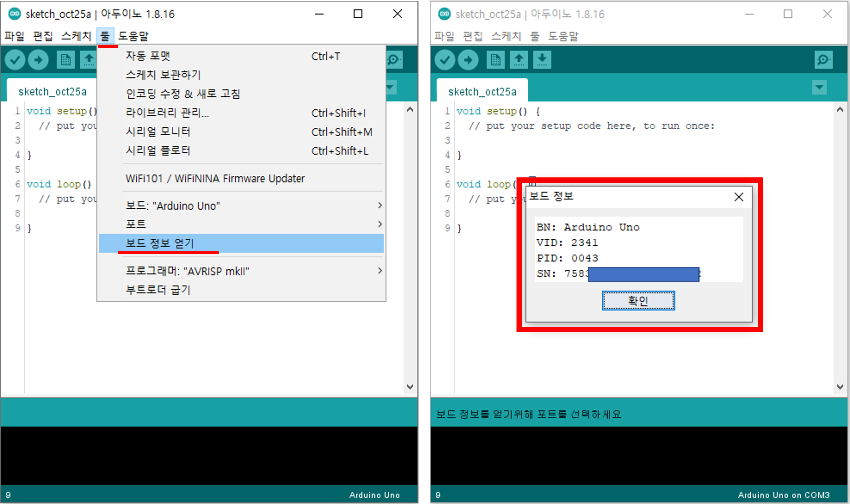Viewport: 850px width, 504px height.
Task: Choose 라이브러리 관리... menu entry
Action: pos(167,113)
